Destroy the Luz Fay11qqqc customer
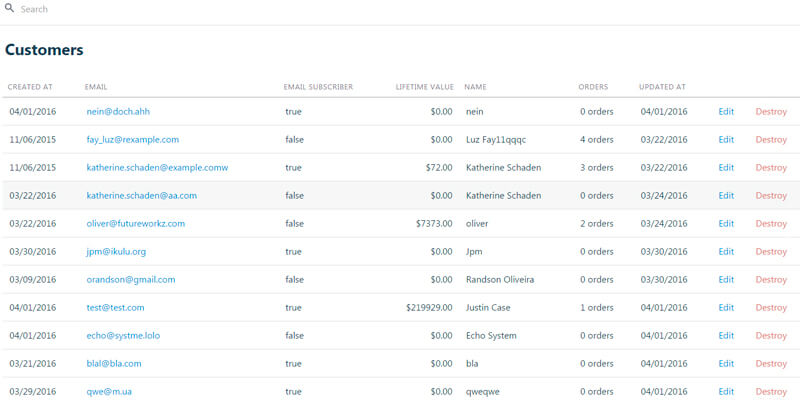The image size is (800, 400). [771, 140]
